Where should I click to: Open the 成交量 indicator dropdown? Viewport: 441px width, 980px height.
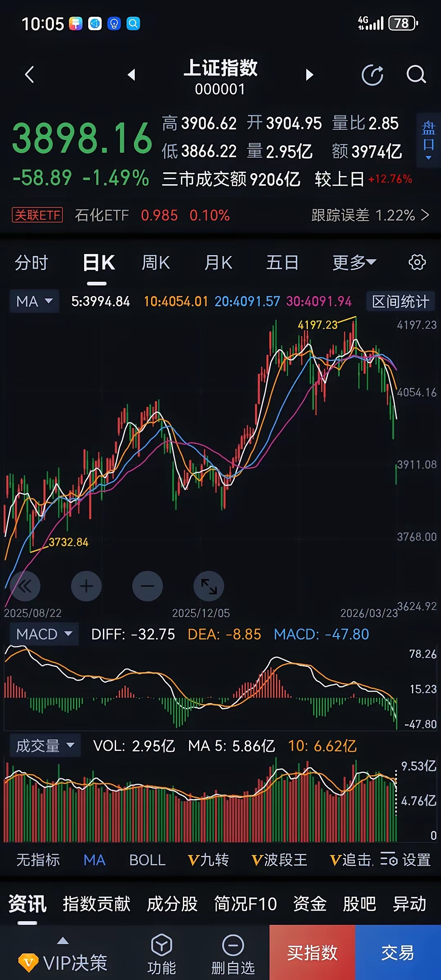click(45, 746)
